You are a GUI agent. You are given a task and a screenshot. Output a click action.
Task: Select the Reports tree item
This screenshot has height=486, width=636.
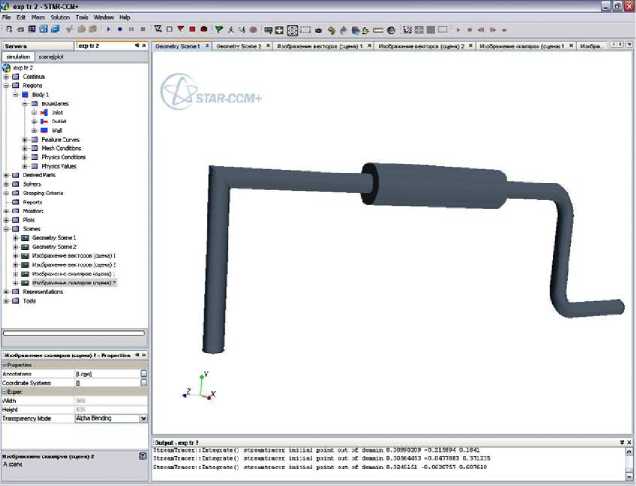click(32, 202)
